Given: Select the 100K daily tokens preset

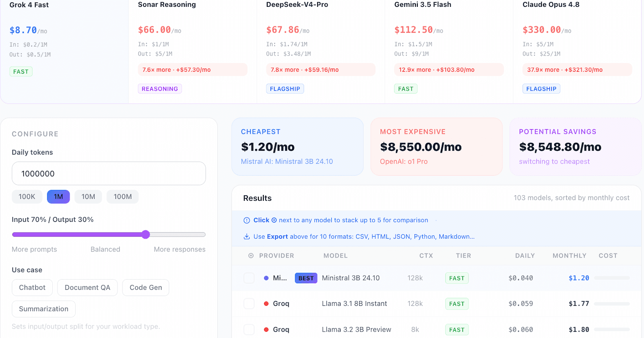Looking at the screenshot, I should tap(27, 197).
